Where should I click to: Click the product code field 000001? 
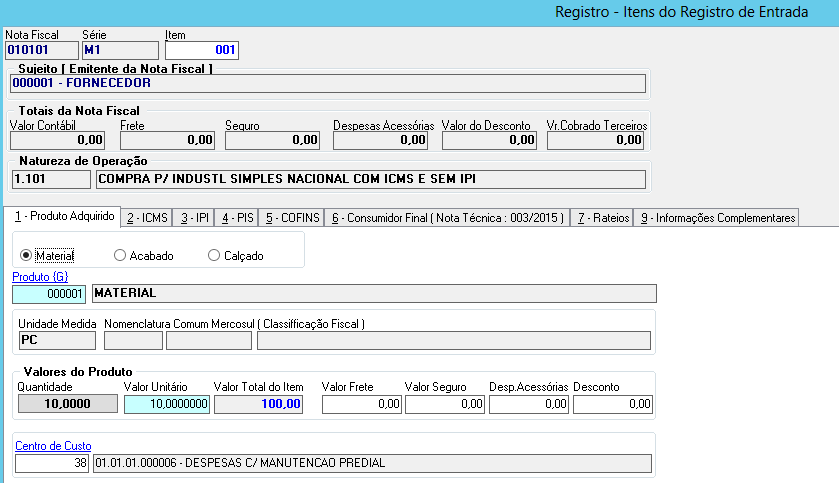pos(49,294)
